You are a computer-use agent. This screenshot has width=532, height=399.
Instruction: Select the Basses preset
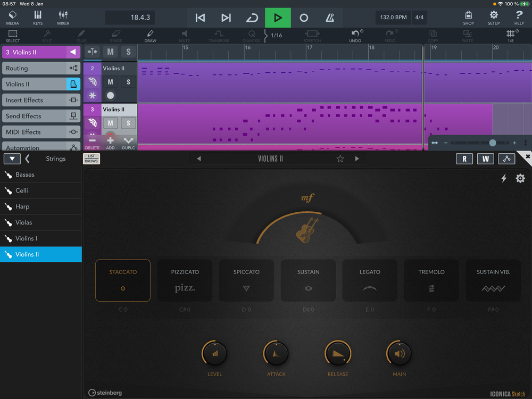click(41, 174)
